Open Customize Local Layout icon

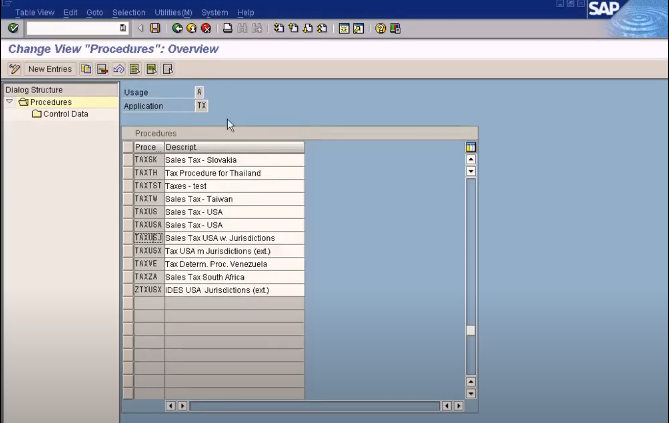tap(395, 28)
